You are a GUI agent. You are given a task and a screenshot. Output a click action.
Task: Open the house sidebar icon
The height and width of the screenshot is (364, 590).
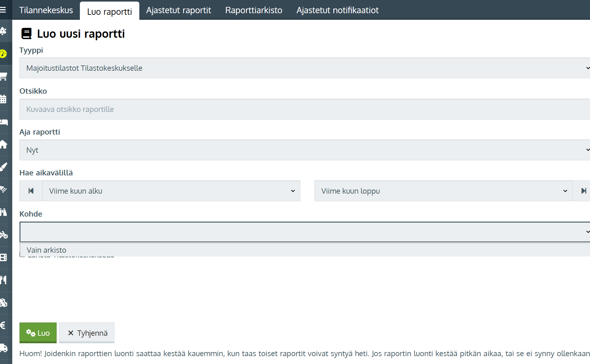click(x=3, y=144)
